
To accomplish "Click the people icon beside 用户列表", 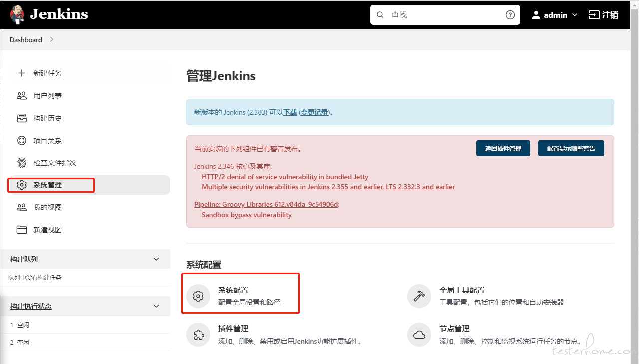I will tap(22, 96).
